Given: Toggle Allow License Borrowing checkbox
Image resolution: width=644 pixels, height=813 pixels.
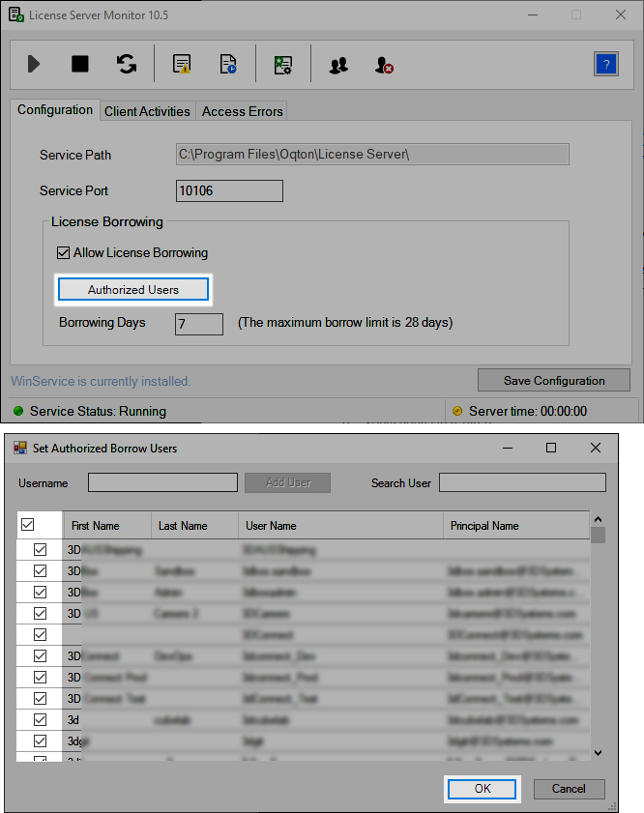Looking at the screenshot, I should click(x=64, y=253).
